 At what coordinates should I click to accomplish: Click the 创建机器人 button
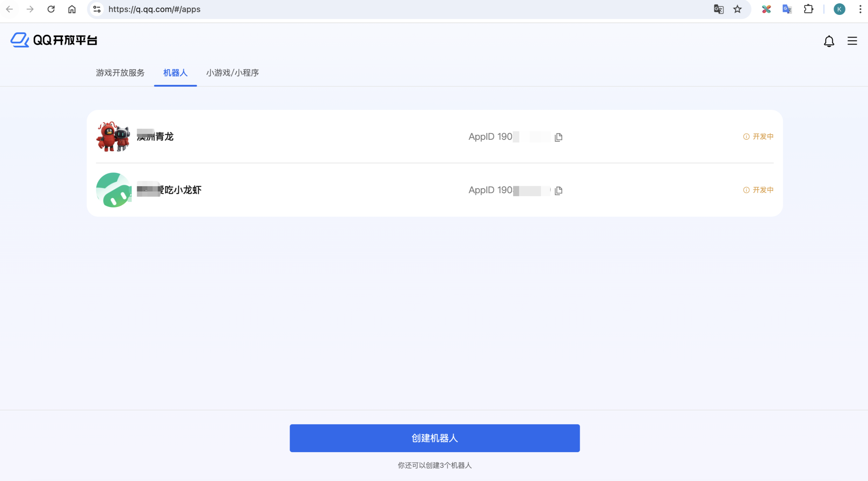434,438
